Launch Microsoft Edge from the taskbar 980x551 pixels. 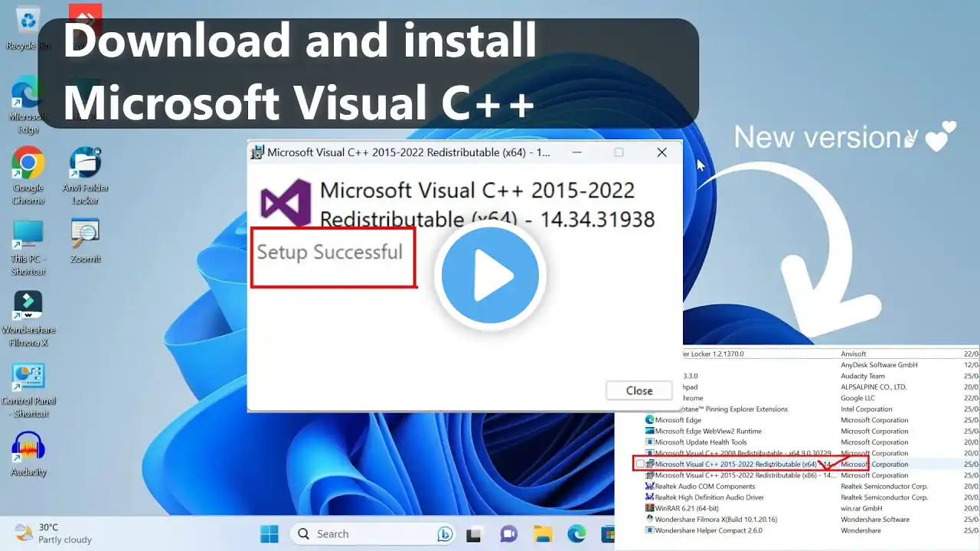[x=577, y=533]
